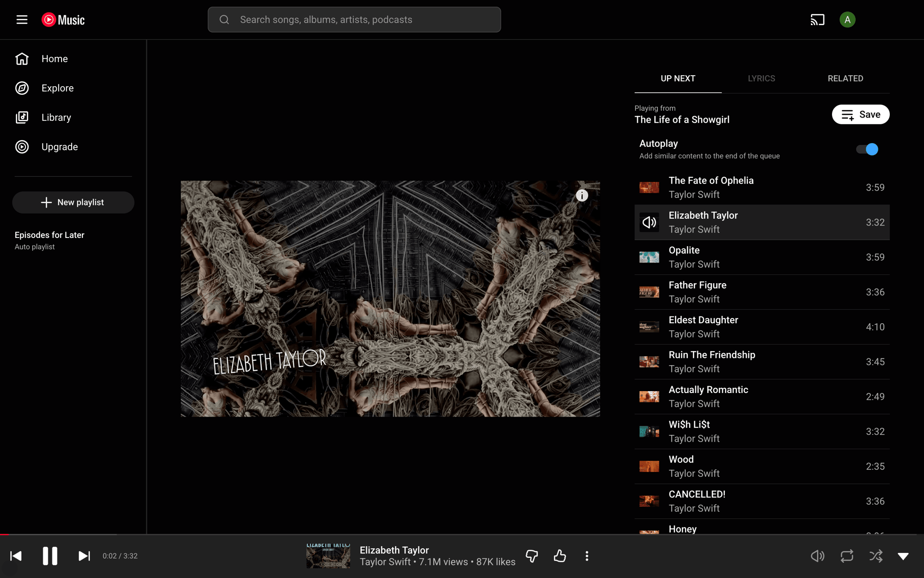Dislike the song Elizabeth Taylor
The image size is (924, 578).
click(x=532, y=556)
